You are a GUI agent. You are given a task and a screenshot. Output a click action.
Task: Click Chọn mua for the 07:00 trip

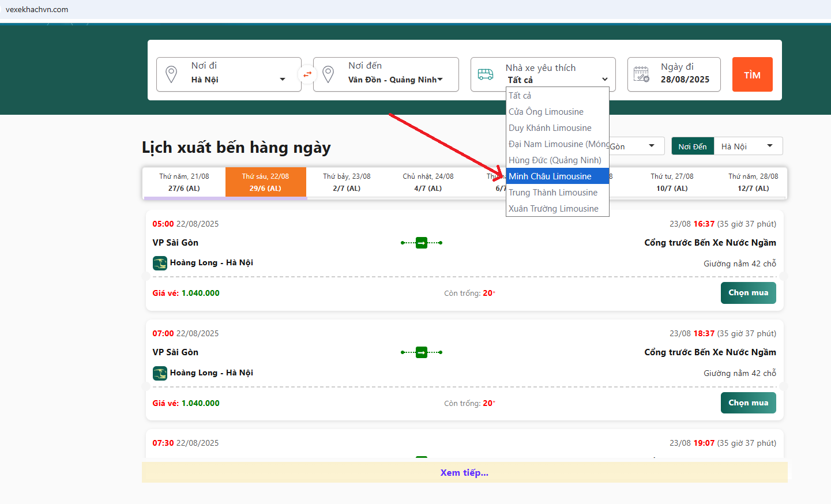(749, 403)
